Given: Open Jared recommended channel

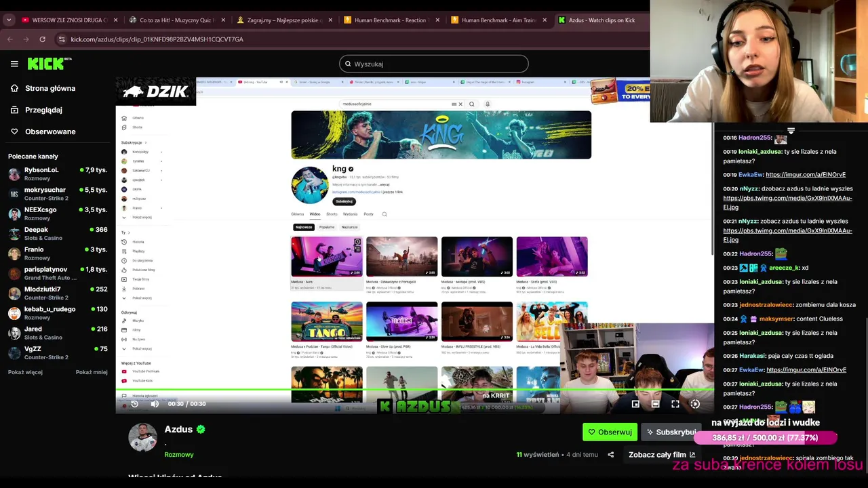Looking at the screenshot, I should click(57, 333).
